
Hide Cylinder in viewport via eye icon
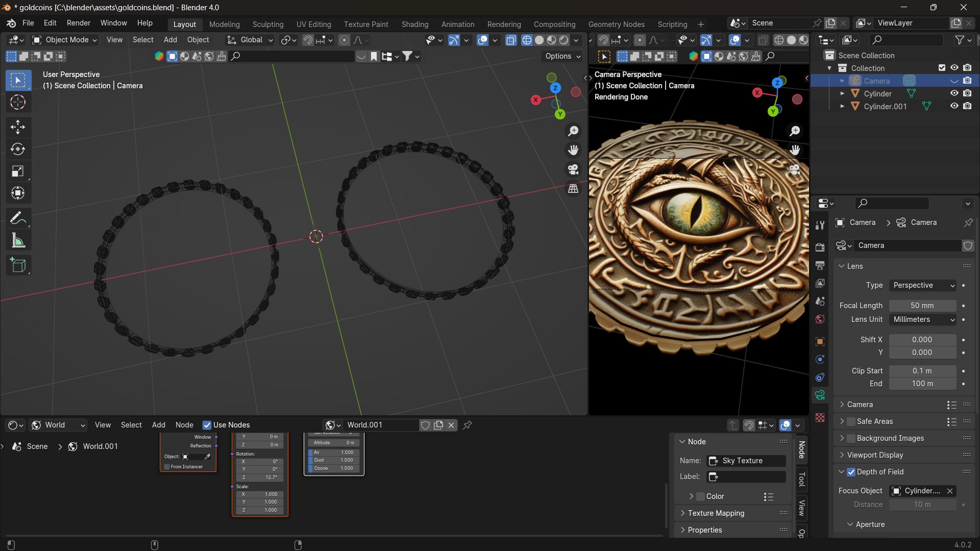(x=954, y=93)
